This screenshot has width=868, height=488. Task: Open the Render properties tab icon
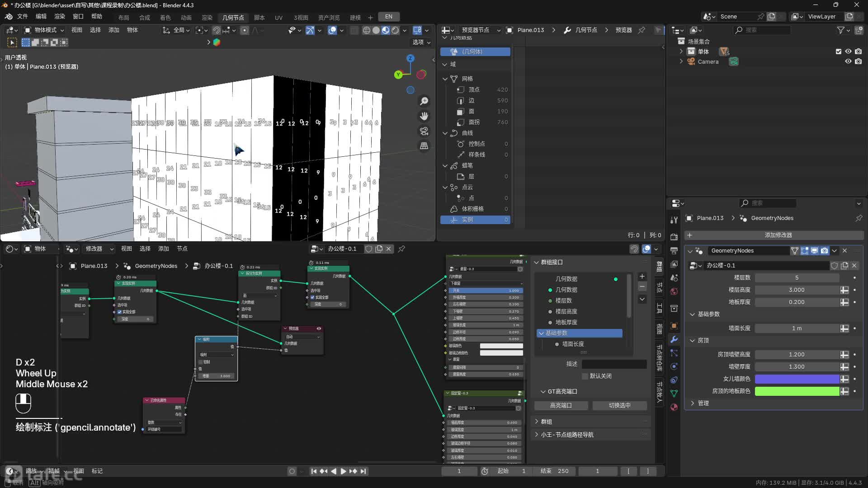click(674, 237)
